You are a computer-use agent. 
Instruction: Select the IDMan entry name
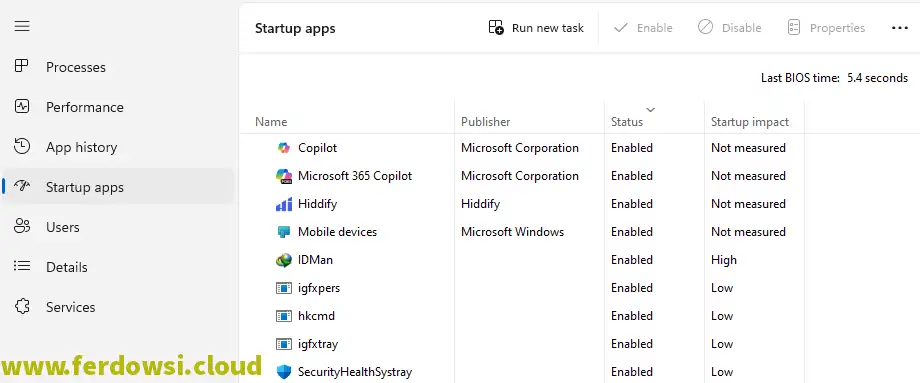point(316,260)
